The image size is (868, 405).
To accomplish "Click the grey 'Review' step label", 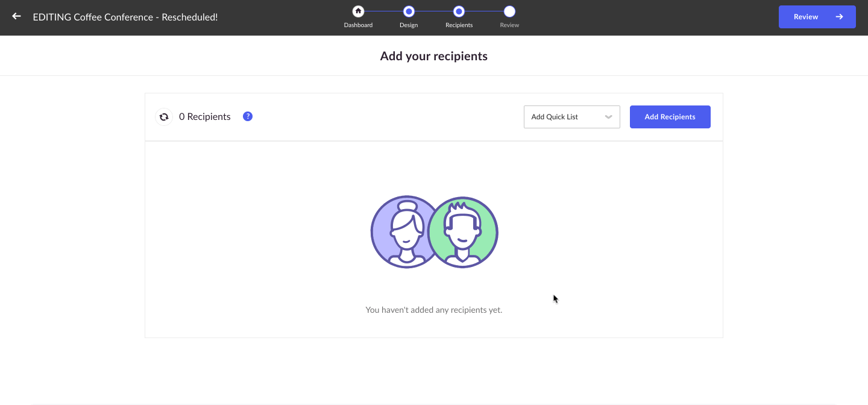I will [x=509, y=25].
